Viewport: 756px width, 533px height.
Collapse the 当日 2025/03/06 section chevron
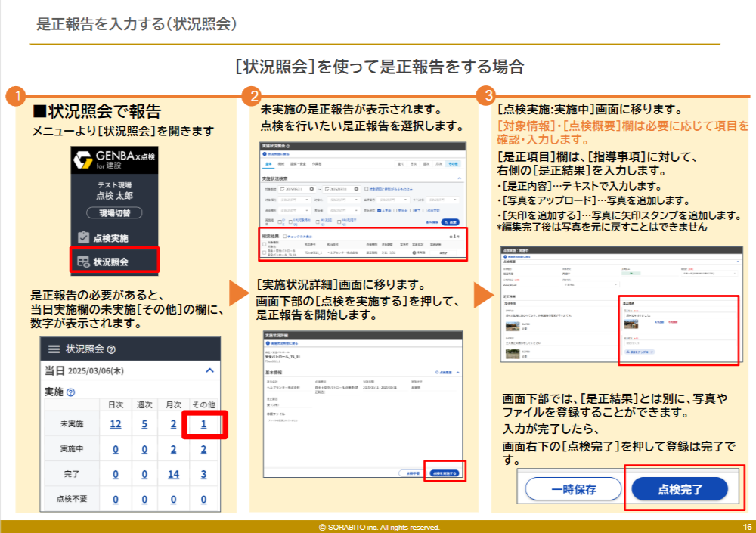pos(209,371)
